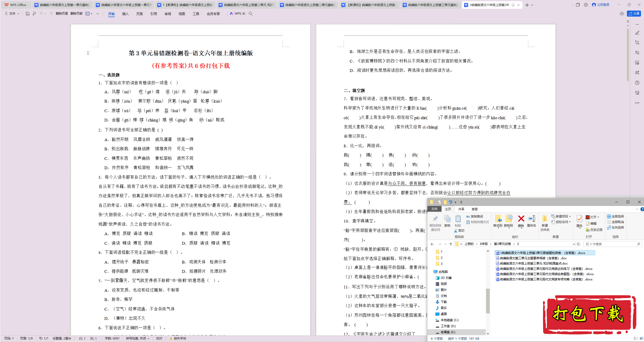The image size is (644, 342).
Task: Click the paragraph drag handle beside the title
Action: click(x=88, y=53)
